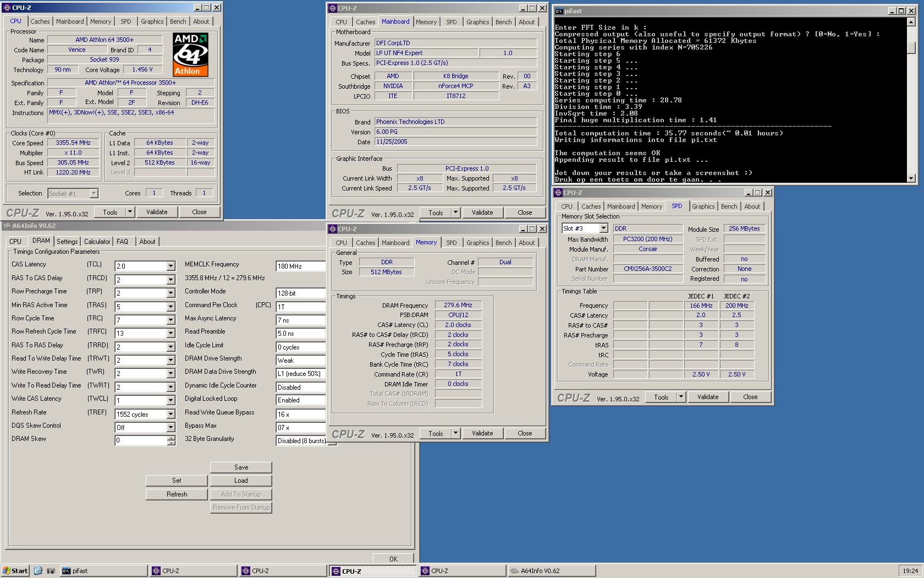Image resolution: width=924 pixels, height=578 pixels.
Task: Click the Digital Locked Loop Enabled field
Action: (301, 400)
